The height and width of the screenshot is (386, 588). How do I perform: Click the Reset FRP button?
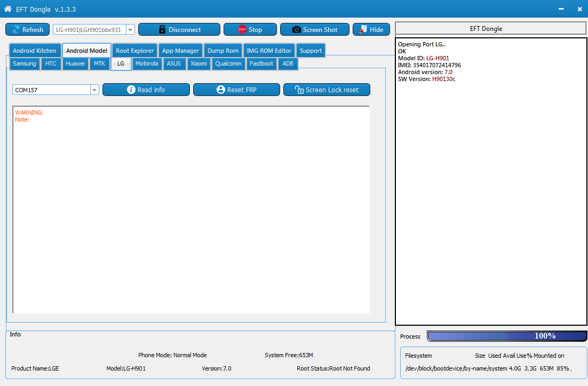pos(236,90)
